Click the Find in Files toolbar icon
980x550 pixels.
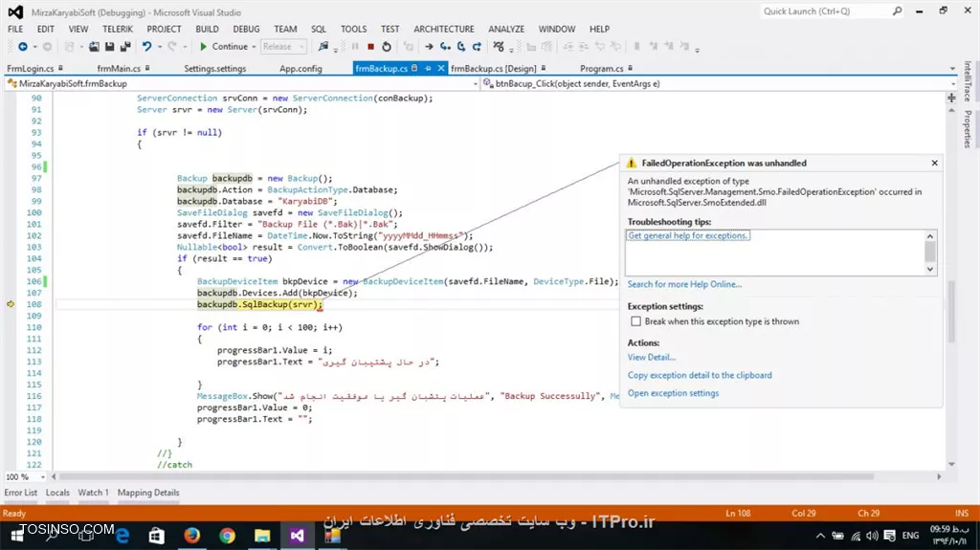tap(323, 46)
